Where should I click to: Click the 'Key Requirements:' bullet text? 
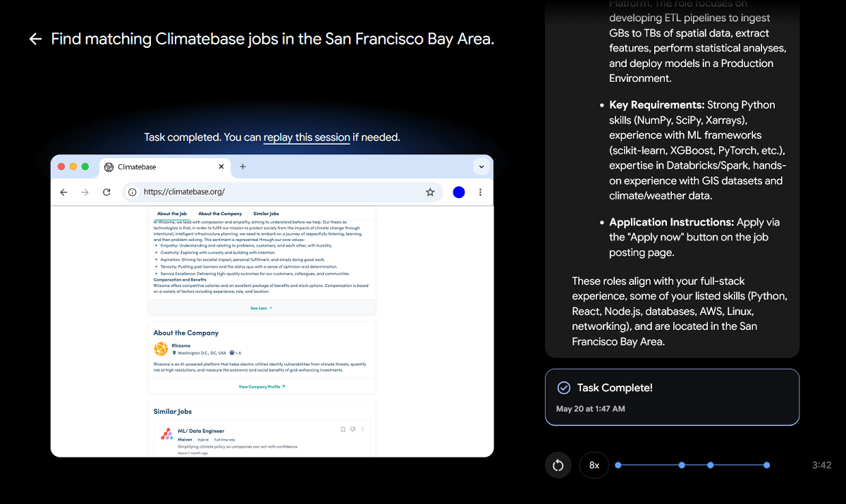click(x=657, y=104)
